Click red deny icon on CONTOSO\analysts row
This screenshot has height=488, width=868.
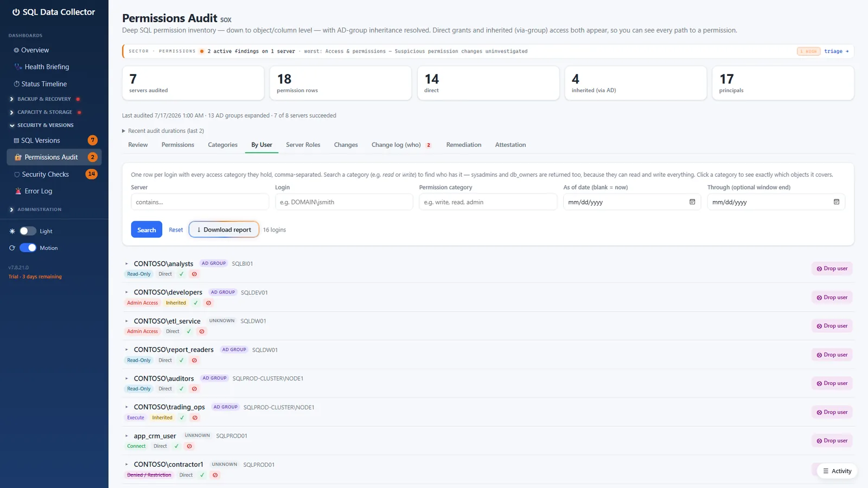[194, 274]
